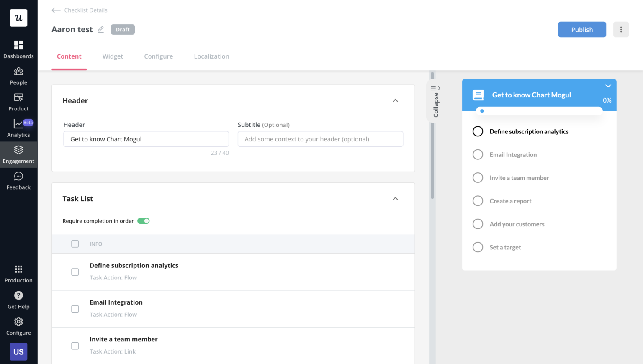Image resolution: width=643 pixels, height=364 pixels.
Task: Collapse the Header section
Action: click(x=395, y=100)
